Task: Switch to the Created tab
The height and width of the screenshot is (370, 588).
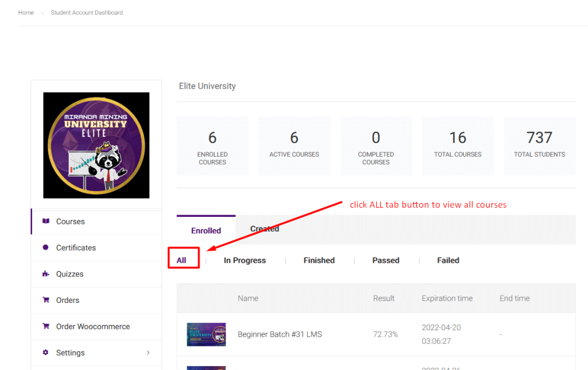Action: [265, 229]
